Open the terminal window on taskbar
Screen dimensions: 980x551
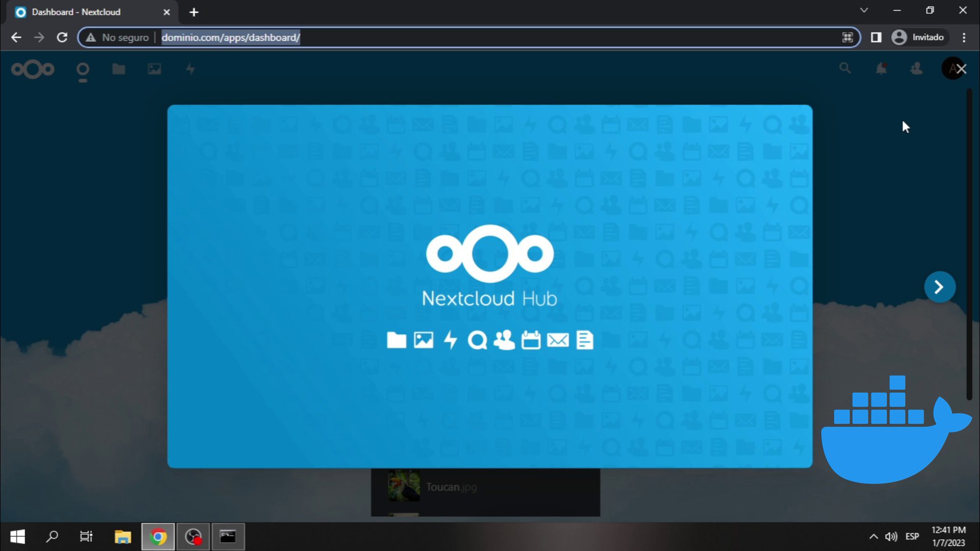(x=228, y=537)
